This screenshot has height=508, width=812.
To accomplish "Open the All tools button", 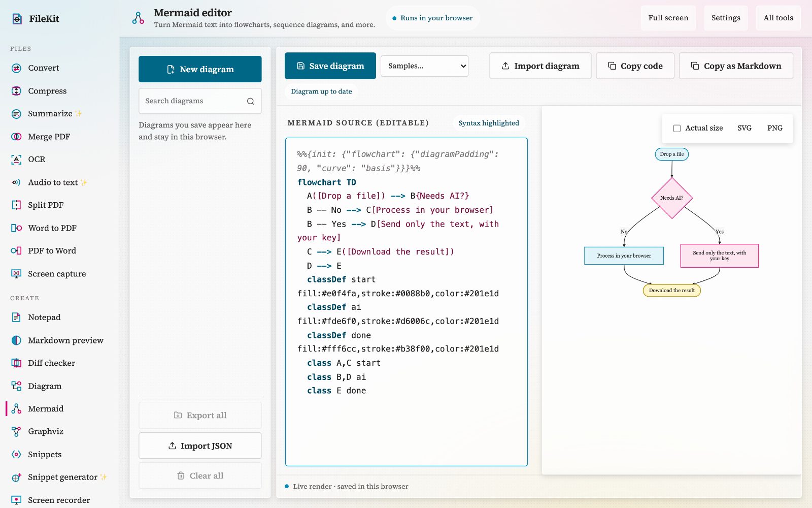I will coord(779,18).
